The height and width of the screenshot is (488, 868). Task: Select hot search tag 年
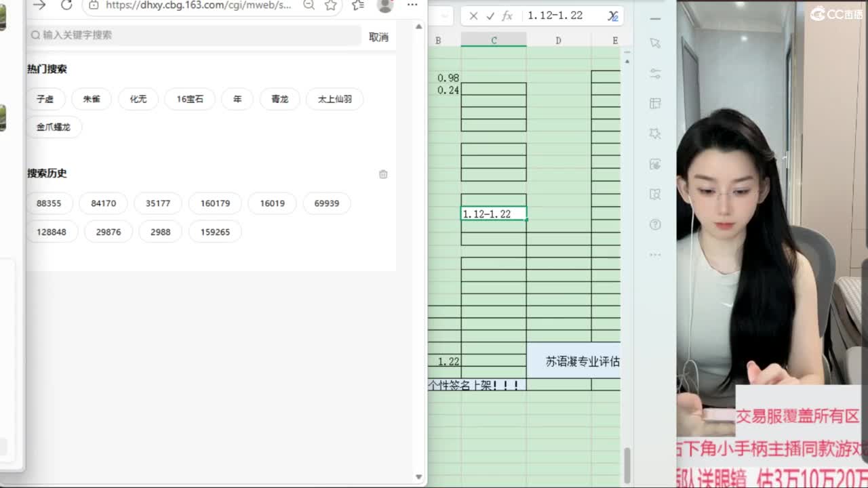click(x=237, y=99)
